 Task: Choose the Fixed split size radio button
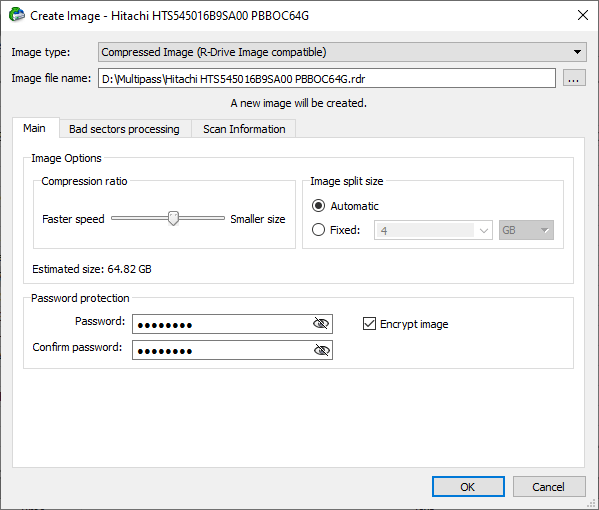[318, 230]
